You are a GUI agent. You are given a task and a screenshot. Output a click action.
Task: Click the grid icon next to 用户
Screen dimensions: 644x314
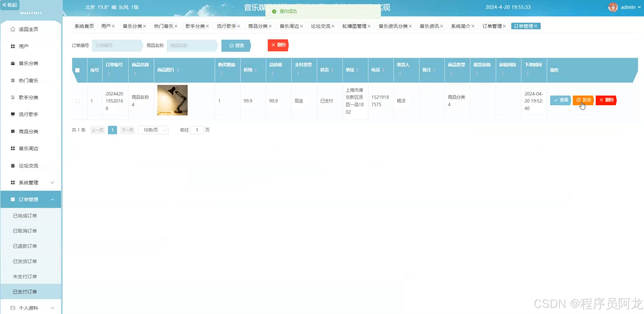(x=13, y=46)
